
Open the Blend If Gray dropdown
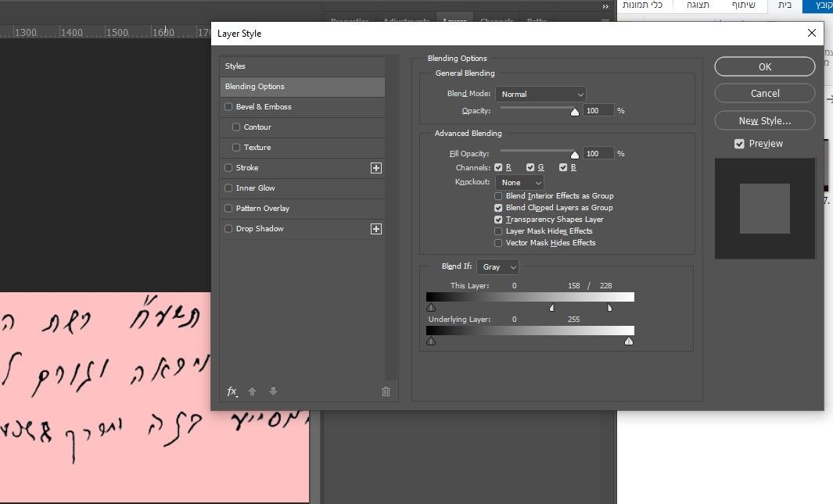(x=497, y=267)
